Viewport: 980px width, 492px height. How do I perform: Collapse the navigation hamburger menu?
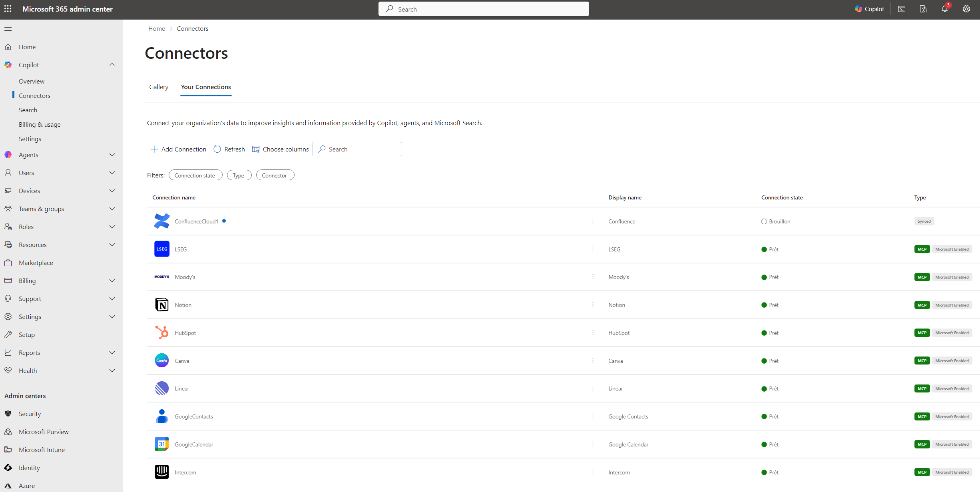click(x=8, y=29)
